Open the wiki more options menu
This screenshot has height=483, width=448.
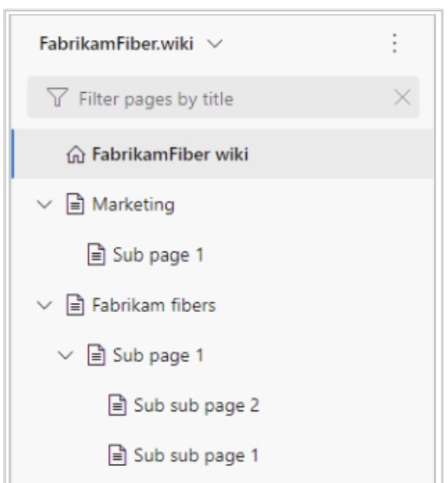click(x=394, y=43)
